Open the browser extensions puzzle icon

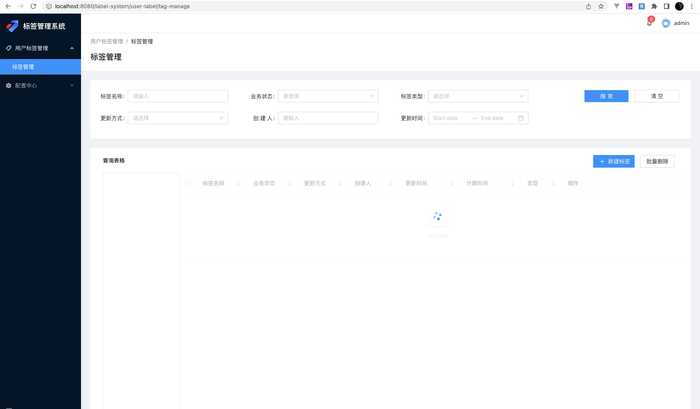point(654,6)
